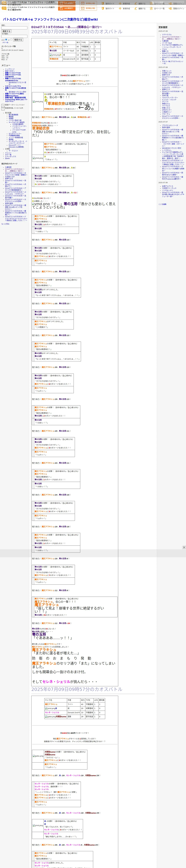Select the 'and' search radio button
The width and height of the screenshot is (186, 868).
[6, 39]
